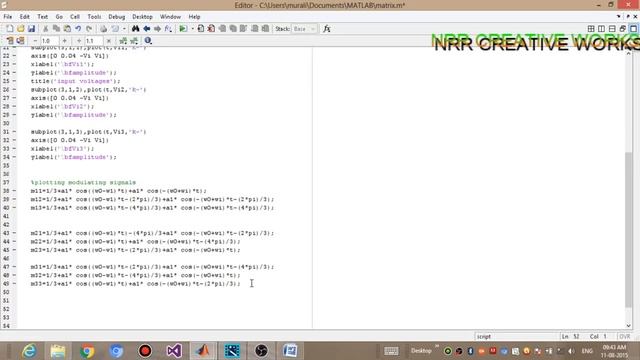The image size is (640, 360).
Task: Undo the last edit
Action: [x=78, y=29]
